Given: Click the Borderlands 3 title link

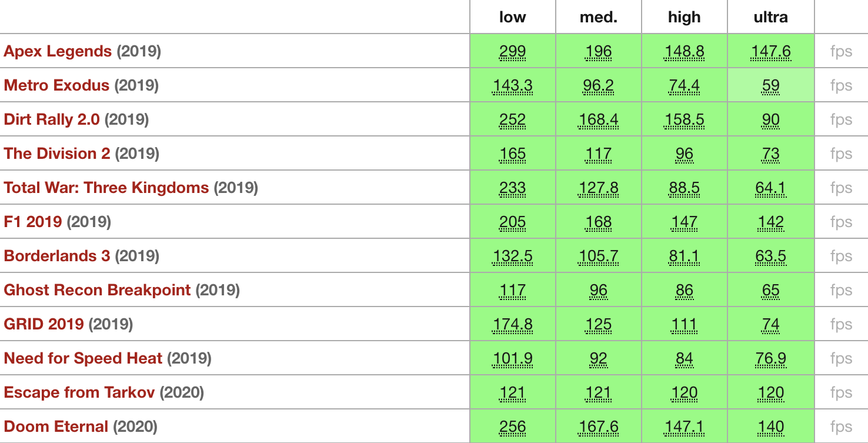Looking at the screenshot, I should 57,256.
